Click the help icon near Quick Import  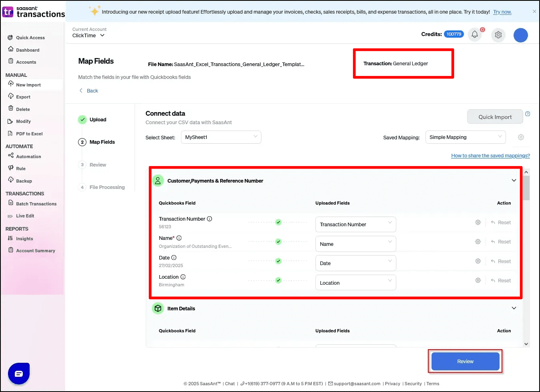[528, 113]
